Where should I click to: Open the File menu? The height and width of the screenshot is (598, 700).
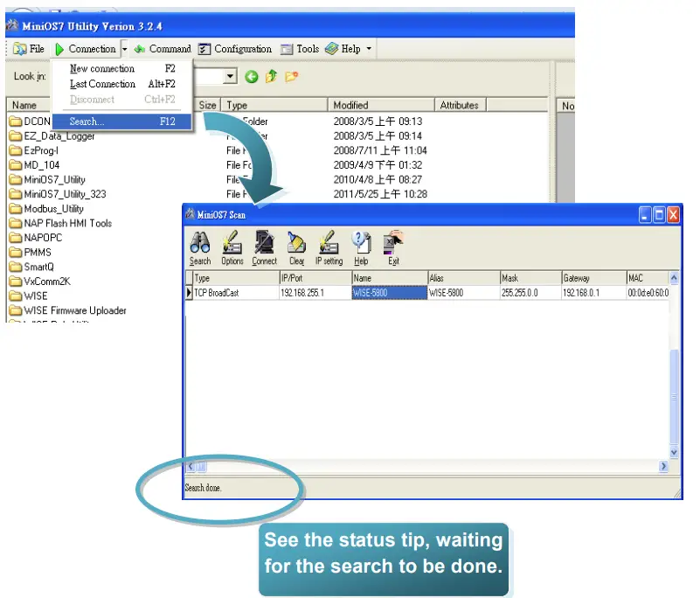[29, 49]
